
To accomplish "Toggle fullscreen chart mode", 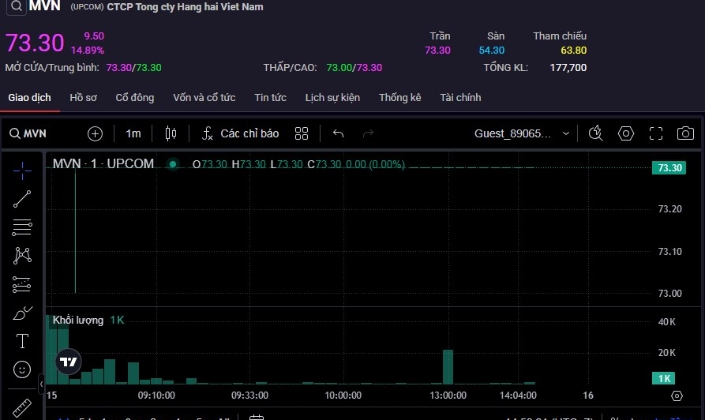I will (x=656, y=133).
